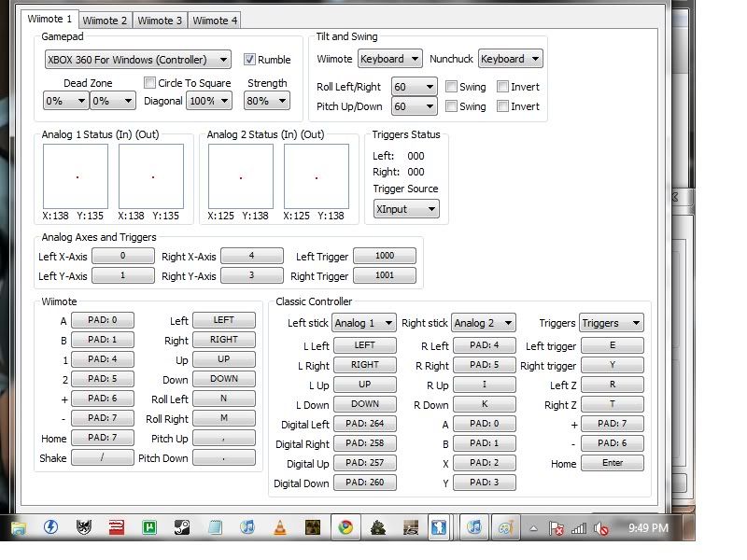The width and height of the screenshot is (747, 560).
Task: Open the green uTorrent taskbar icon
Action: 149,527
